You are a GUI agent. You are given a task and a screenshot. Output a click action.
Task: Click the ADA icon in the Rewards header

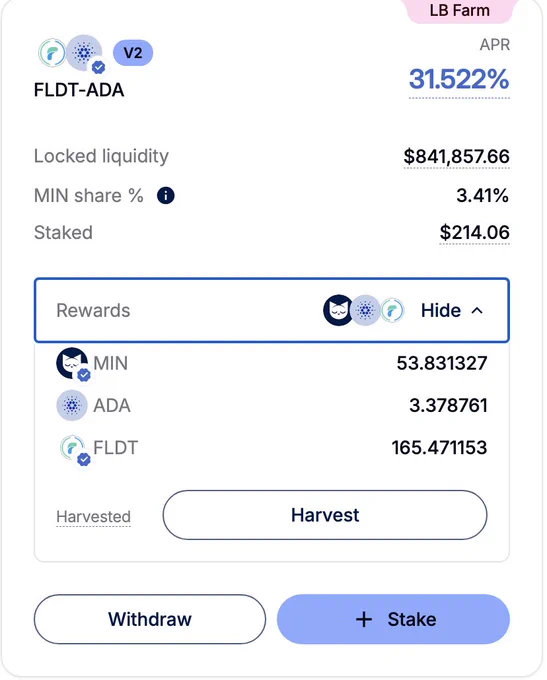tap(365, 311)
